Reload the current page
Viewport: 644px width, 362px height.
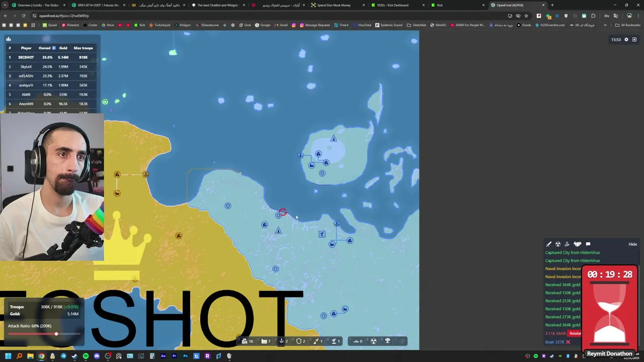pos(23,16)
